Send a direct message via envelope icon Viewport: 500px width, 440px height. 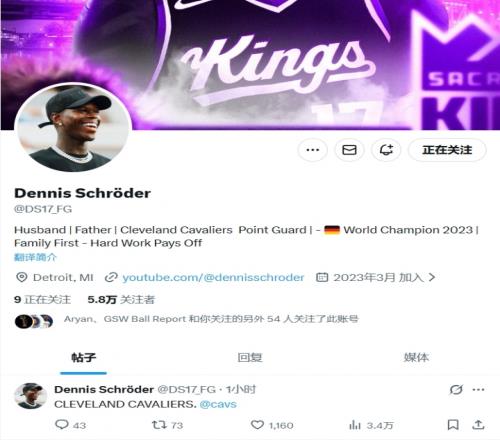click(x=349, y=150)
